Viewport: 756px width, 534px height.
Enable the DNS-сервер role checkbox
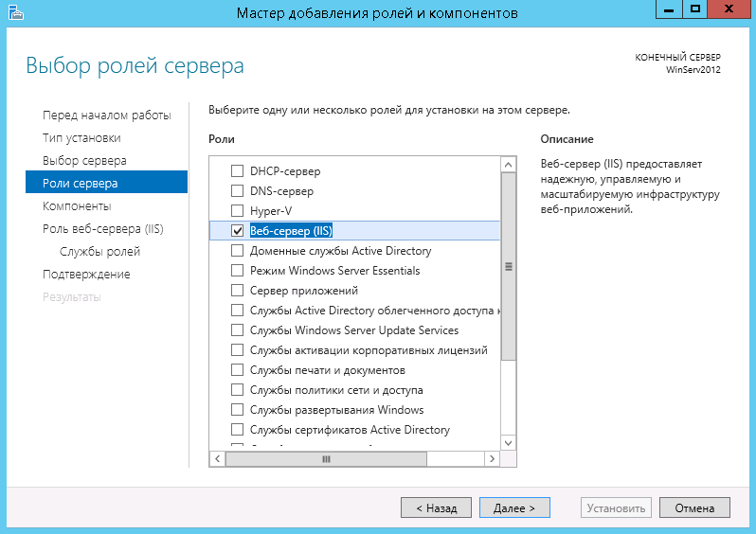[238, 191]
